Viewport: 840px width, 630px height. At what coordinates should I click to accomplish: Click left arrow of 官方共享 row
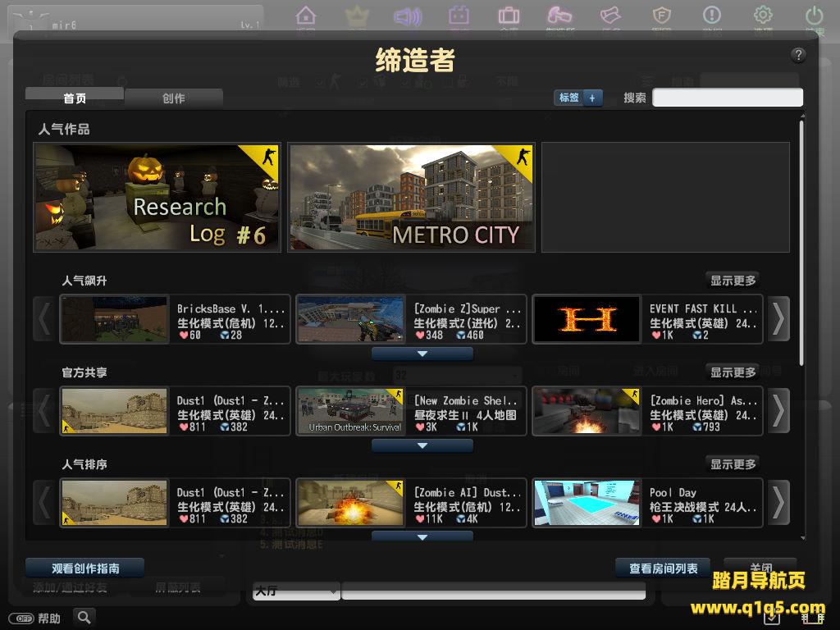tap(44, 411)
